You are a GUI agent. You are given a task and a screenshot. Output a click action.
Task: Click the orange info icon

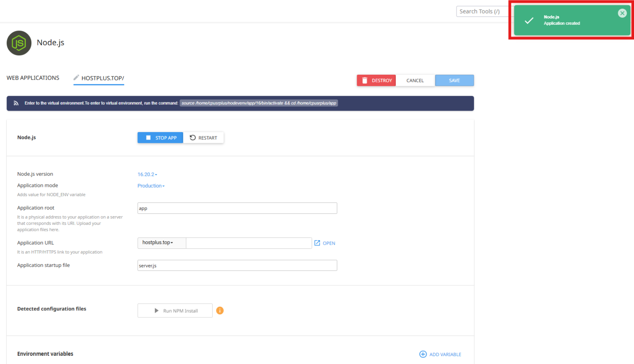[x=220, y=310]
